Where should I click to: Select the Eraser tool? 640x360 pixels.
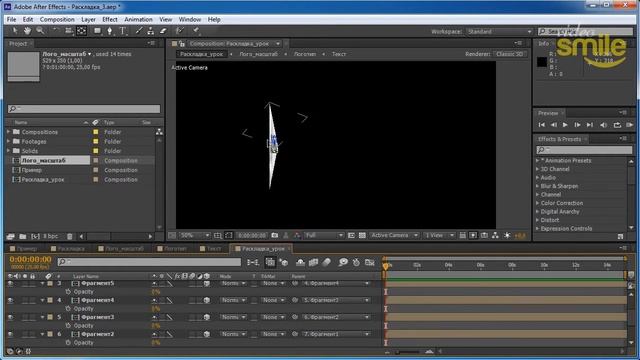click(x=163, y=31)
